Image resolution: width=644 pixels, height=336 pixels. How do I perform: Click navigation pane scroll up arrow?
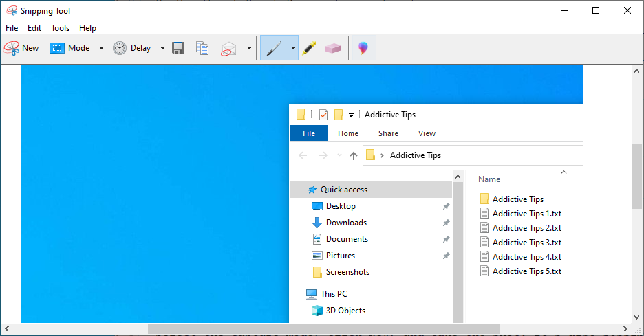point(458,177)
